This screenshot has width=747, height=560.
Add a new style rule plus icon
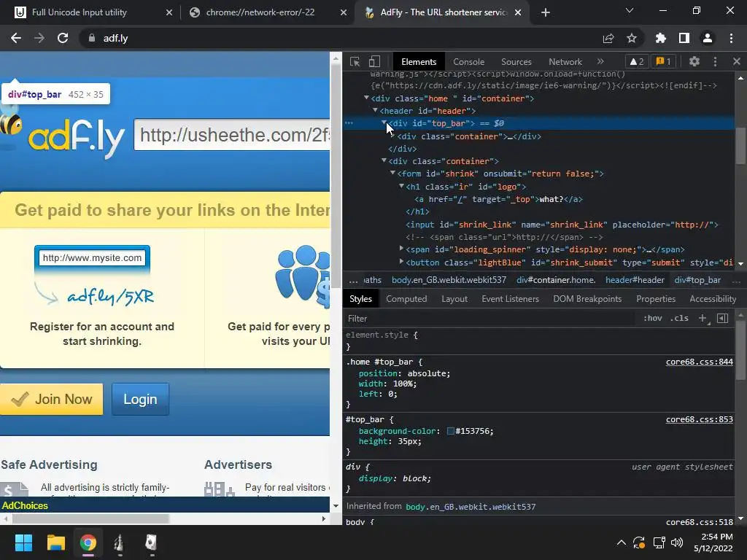[703, 318]
